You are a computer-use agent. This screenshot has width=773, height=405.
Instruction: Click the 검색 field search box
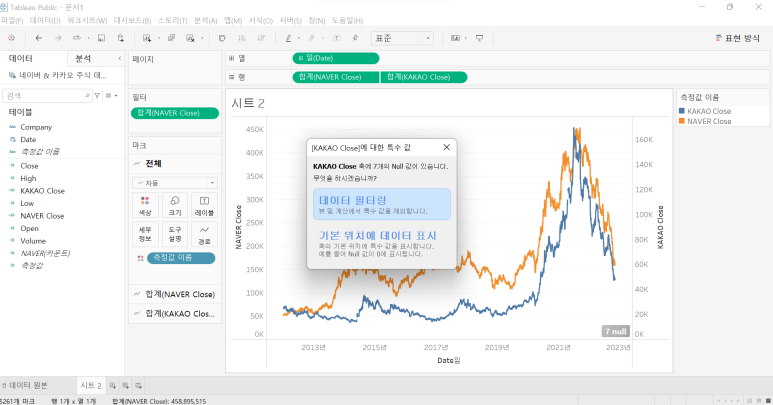[x=47, y=96]
